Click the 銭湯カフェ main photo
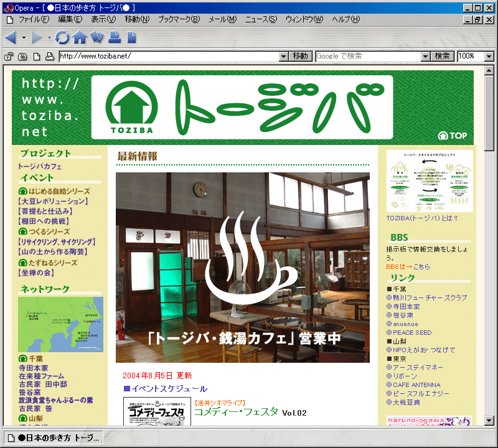The image size is (498, 448). pyautogui.click(x=243, y=268)
